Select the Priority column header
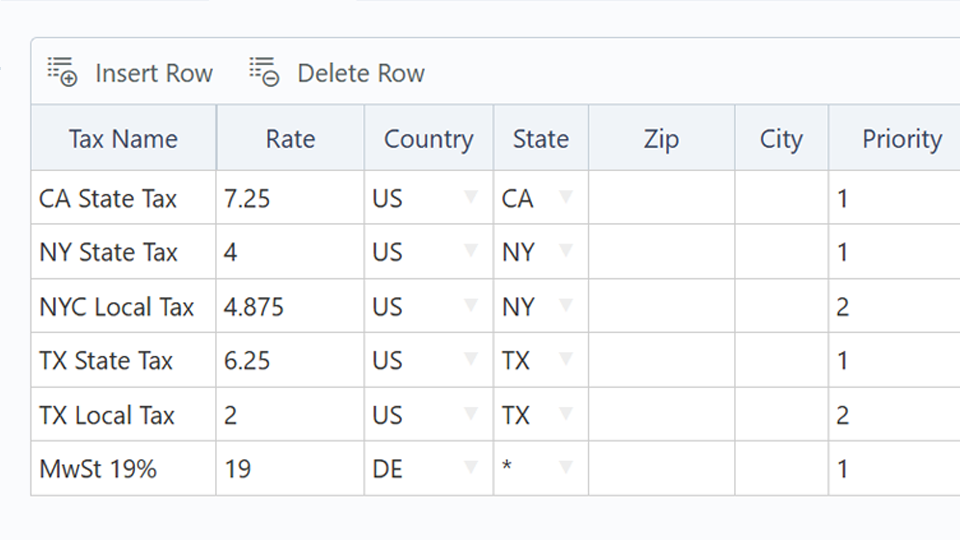Image resolution: width=960 pixels, height=540 pixels. click(x=901, y=139)
